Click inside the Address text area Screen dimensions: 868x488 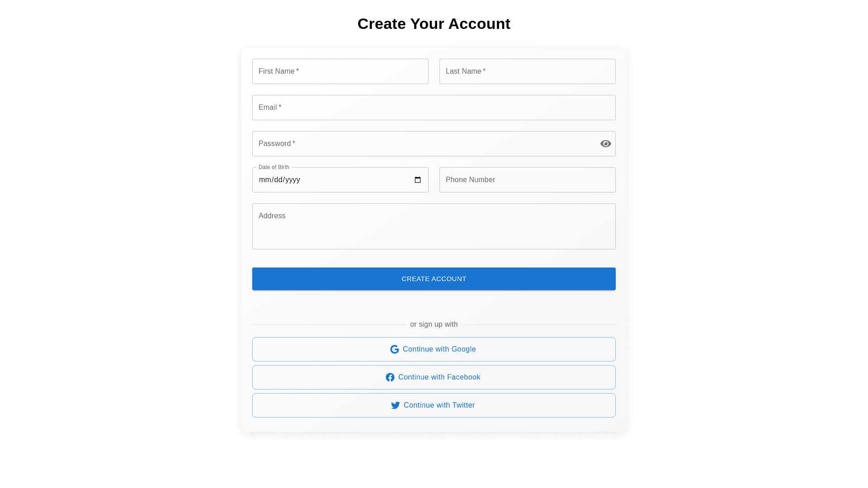click(434, 226)
